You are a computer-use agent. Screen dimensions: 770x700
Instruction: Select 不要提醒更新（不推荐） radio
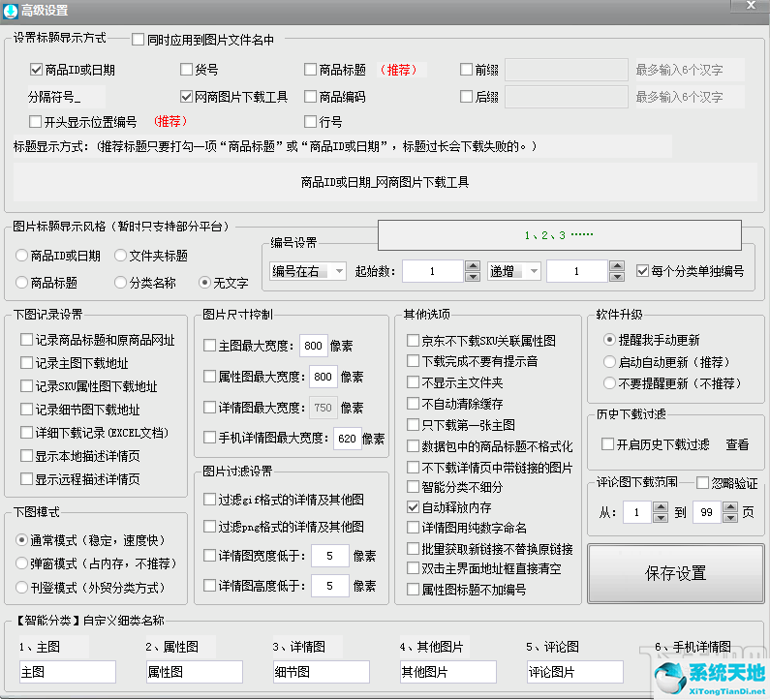click(609, 382)
